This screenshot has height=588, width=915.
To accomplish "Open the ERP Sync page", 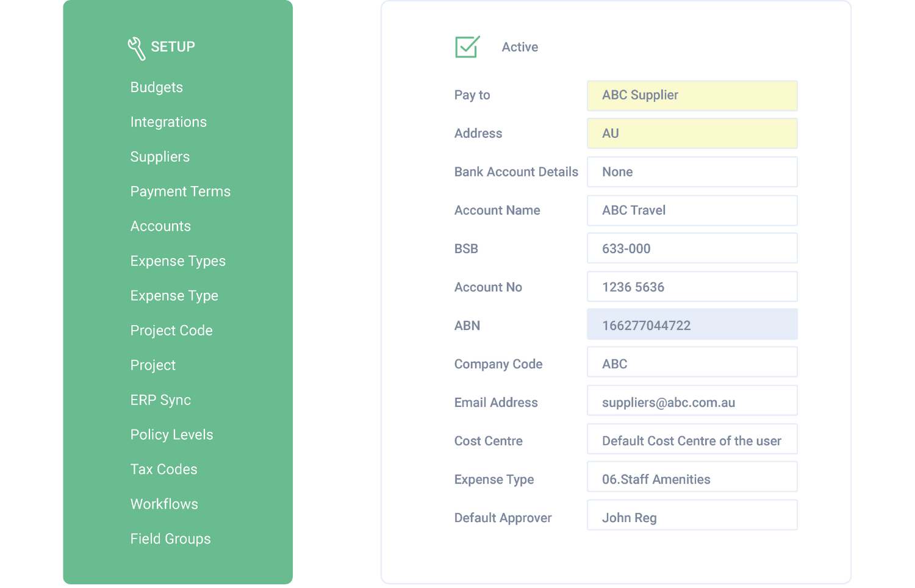I will point(160,400).
